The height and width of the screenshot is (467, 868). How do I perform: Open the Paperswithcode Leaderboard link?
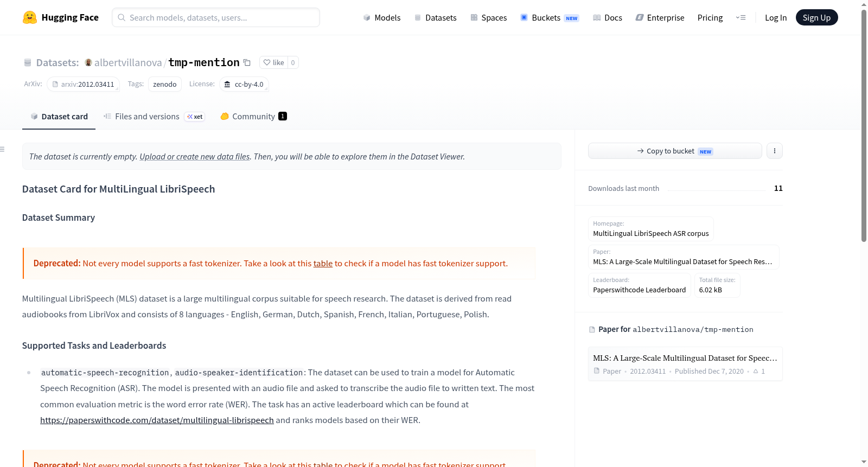pyautogui.click(x=640, y=285)
